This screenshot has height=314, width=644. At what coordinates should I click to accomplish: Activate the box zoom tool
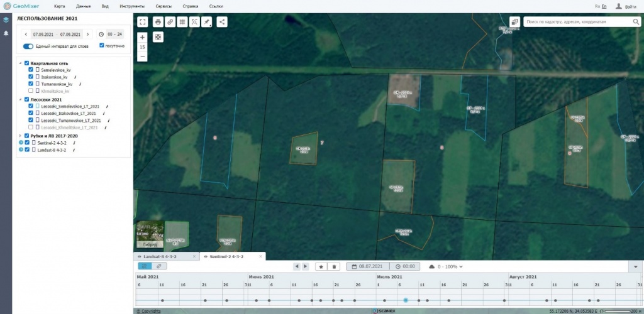tap(194, 22)
